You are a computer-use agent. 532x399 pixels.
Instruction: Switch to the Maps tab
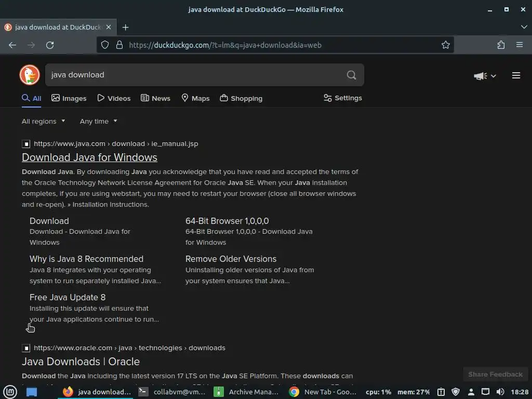(195, 98)
